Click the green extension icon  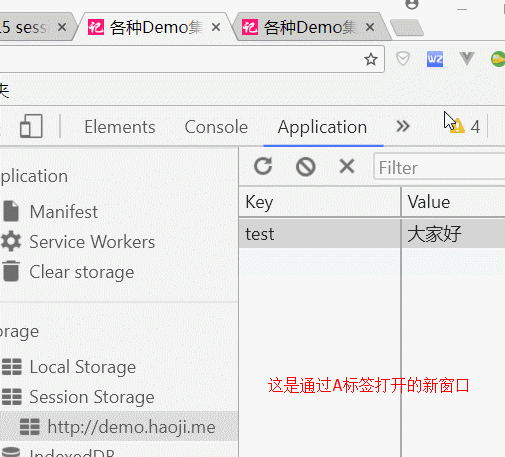click(x=498, y=59)
